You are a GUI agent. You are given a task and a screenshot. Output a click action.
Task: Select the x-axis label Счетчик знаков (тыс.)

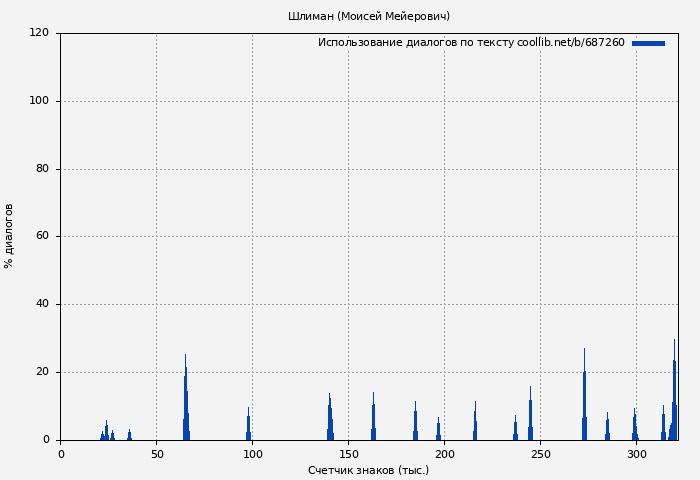click(368, 470)
